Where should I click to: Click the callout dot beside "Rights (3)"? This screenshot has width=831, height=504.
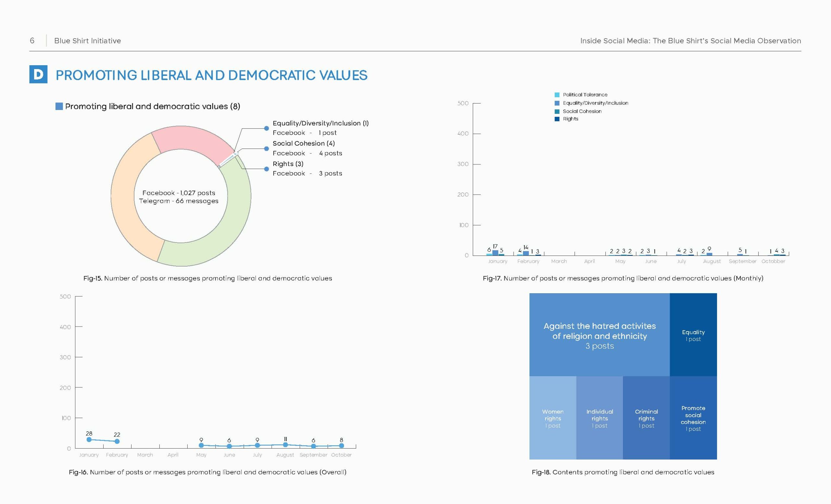pos(267,169)
